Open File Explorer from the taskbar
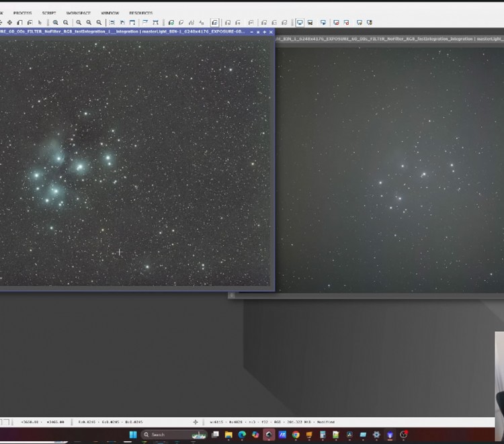504x444 pixels. pos(228,435)
